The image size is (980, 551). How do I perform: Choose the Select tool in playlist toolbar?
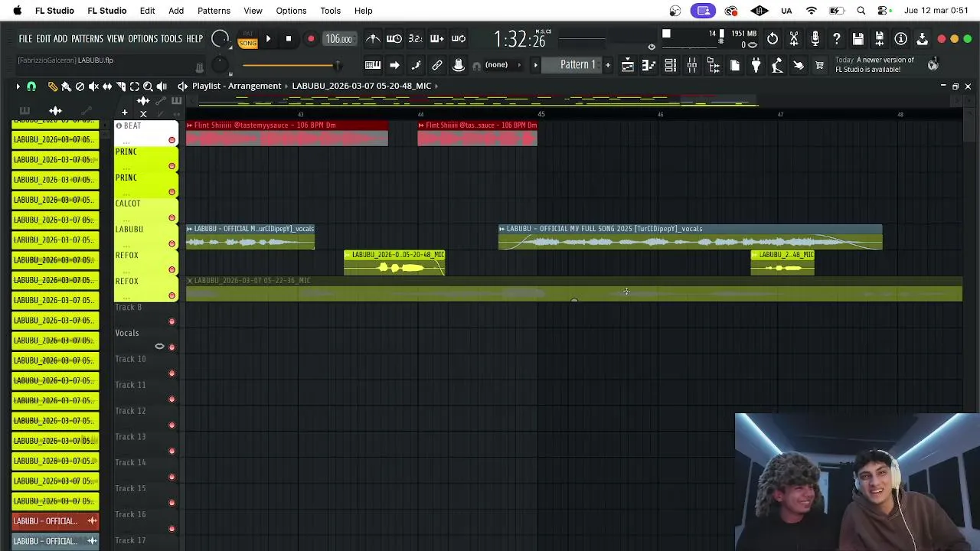click(135, 86)
